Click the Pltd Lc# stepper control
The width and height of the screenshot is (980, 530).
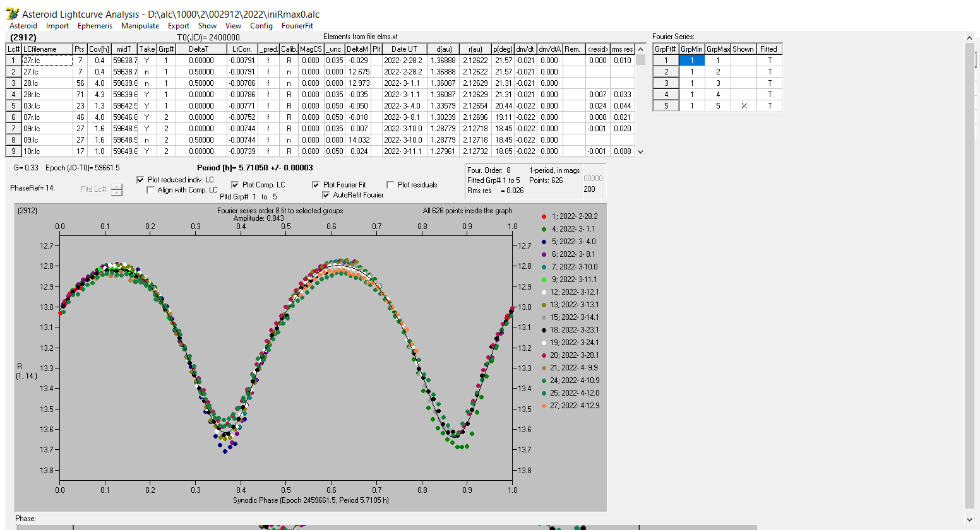[117, 189]
